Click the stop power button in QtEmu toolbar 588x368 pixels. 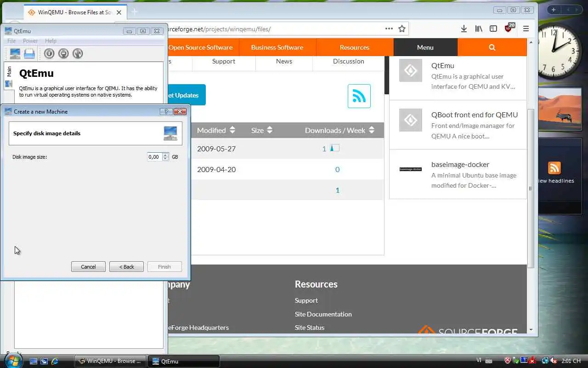coord(63,53)
